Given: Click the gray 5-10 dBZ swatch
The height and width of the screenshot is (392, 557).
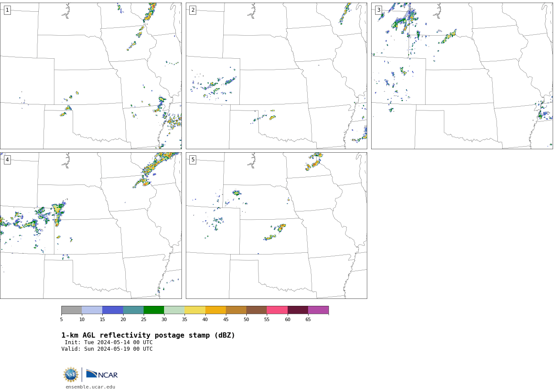Looking at the screenshot, I should [x=71, y=310].
